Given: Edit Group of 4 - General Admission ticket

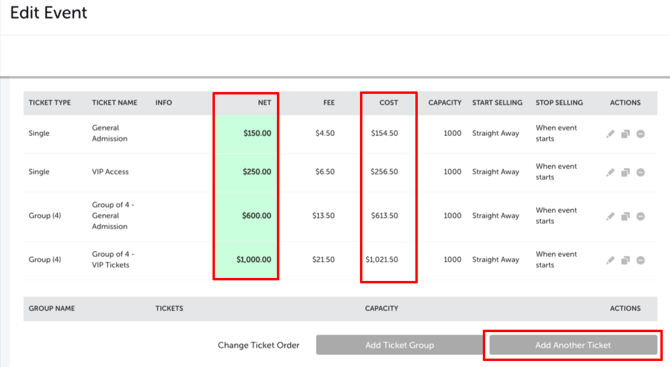Looking at the screenshot, I should coord(610,217).
